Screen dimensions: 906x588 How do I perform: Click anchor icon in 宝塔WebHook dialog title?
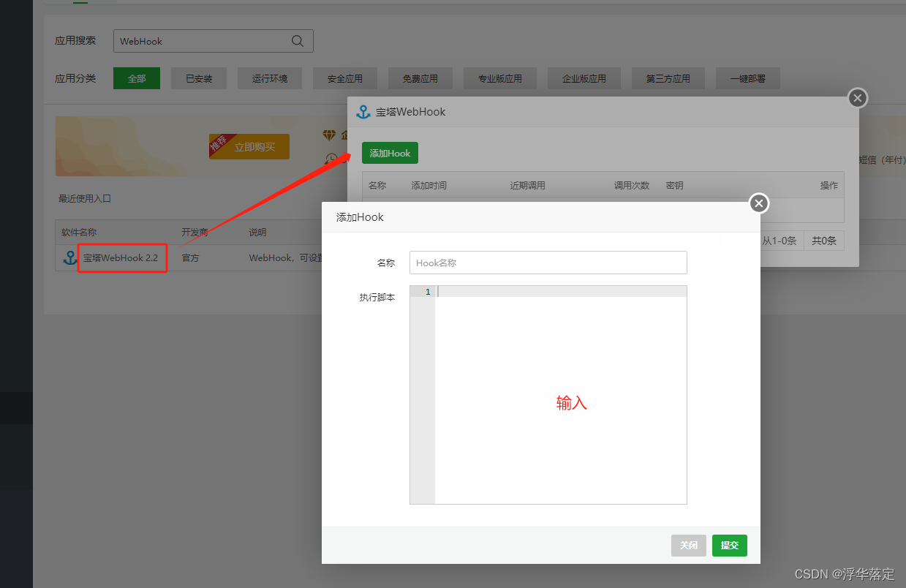(x=363, y=112)
